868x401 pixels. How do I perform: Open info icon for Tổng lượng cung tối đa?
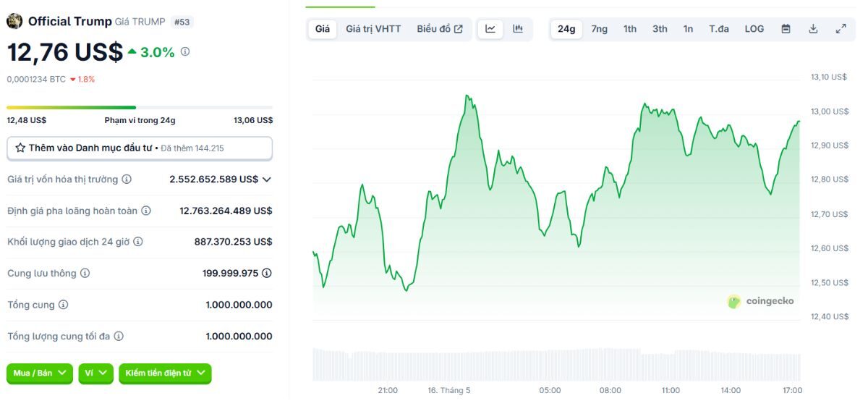click(x=119, y=337)
